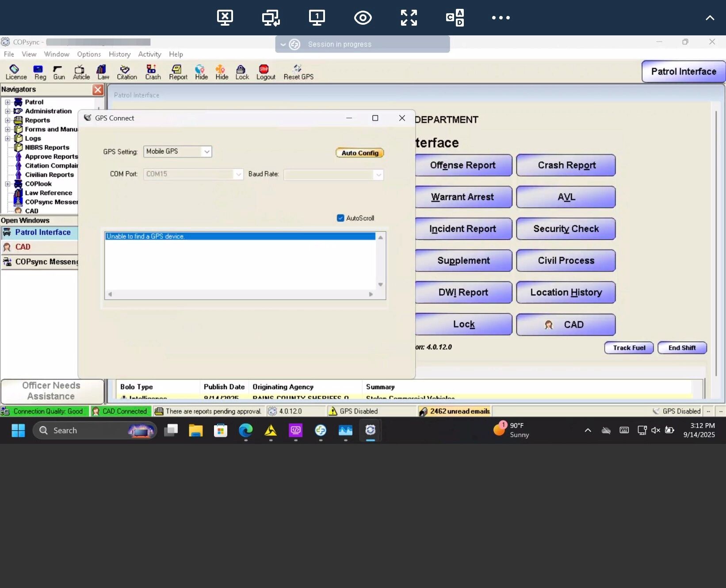
Task: Click the Report toolbar icon
Action: (178, 72)
